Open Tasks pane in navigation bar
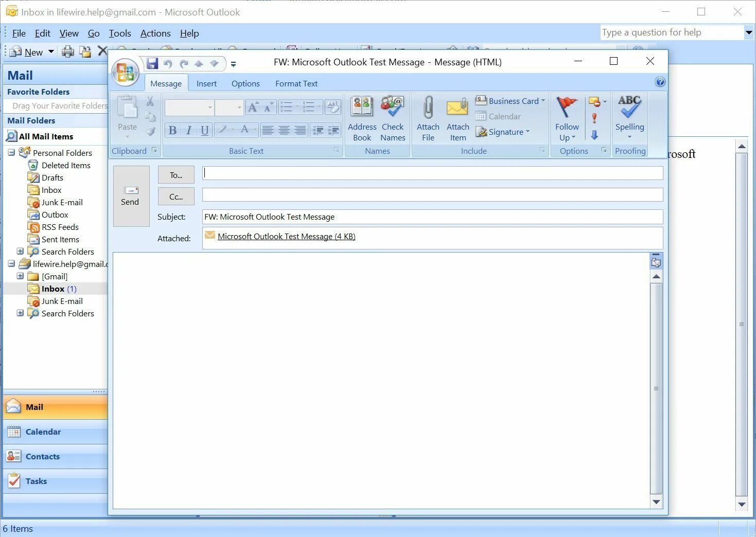 [55, 481]
